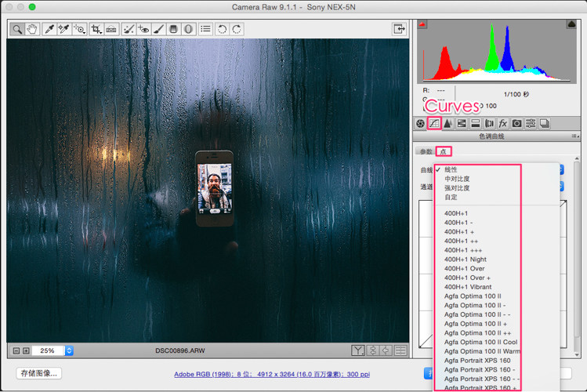Open the Snapshots panel icon
The height and width of the screenshot is (392, 587).
(545, 124)
